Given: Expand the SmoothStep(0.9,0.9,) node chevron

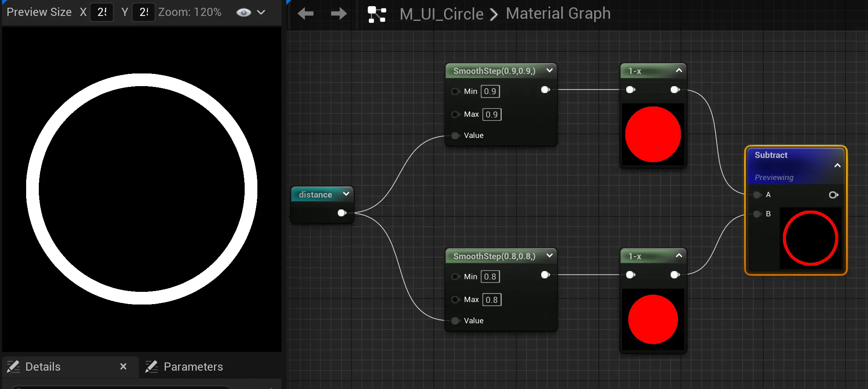Looking at the screenshot, I should [x=549, y=71].
